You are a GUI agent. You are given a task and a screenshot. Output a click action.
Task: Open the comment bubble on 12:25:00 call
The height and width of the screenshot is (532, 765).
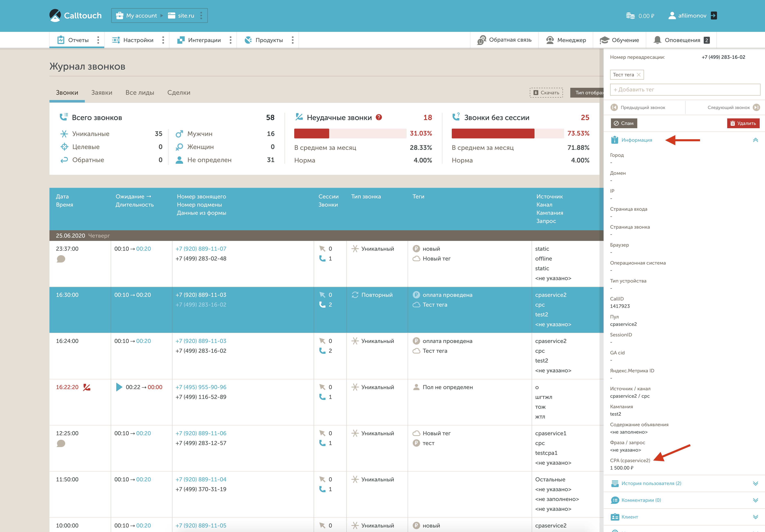click(x=61, y=443)
